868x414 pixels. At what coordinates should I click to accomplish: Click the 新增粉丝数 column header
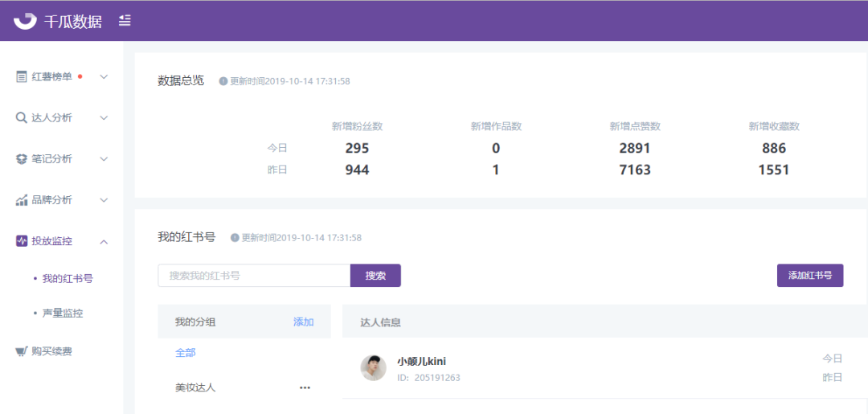click(357, 126)
